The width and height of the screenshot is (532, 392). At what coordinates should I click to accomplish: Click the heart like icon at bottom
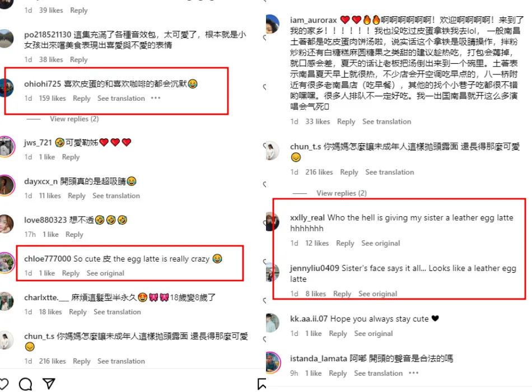coord(3,384)
